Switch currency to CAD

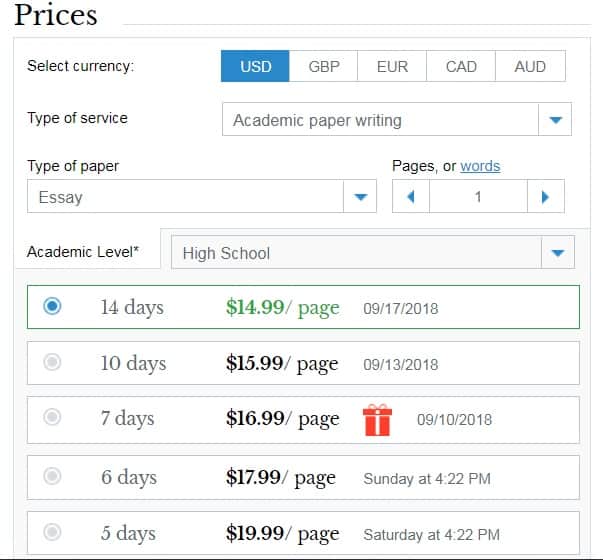[x=461, y=66]
